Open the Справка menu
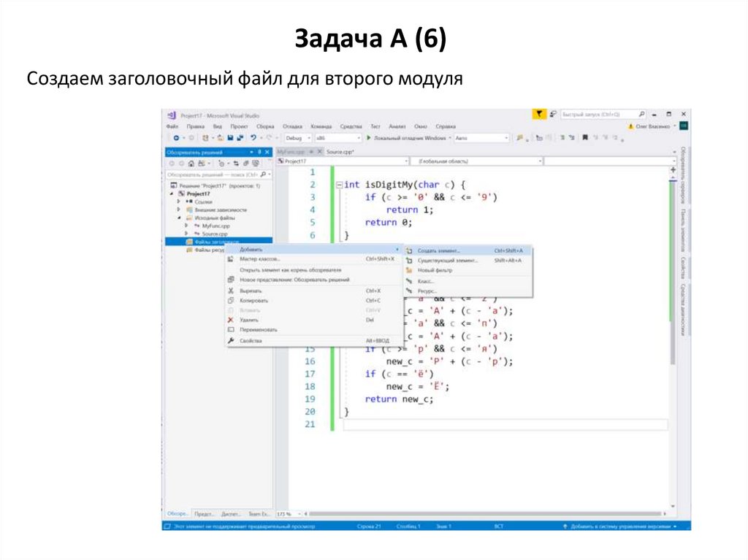The image size is (748, 560). 446,126
